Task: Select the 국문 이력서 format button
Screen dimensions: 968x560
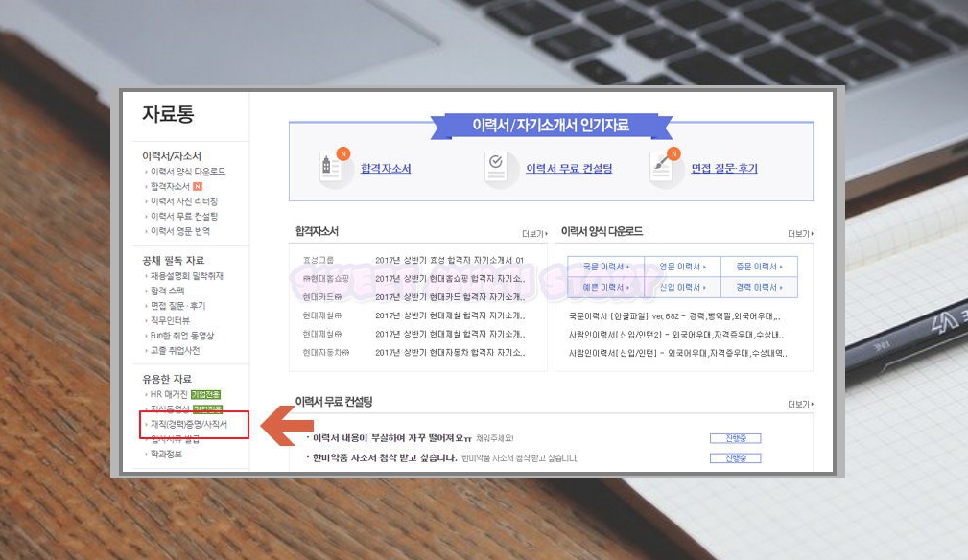Action: (x=605, y=267)
